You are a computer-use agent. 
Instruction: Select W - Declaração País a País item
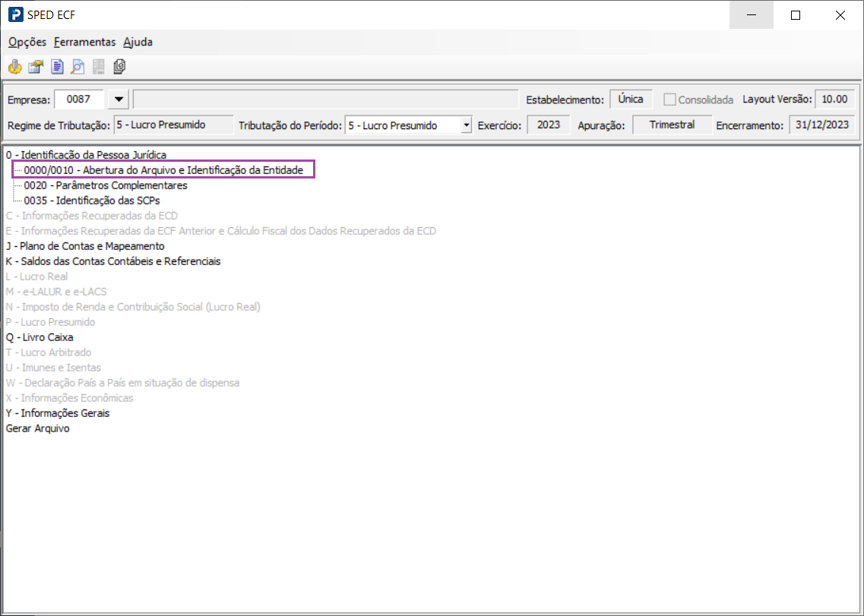coord(123,382)
